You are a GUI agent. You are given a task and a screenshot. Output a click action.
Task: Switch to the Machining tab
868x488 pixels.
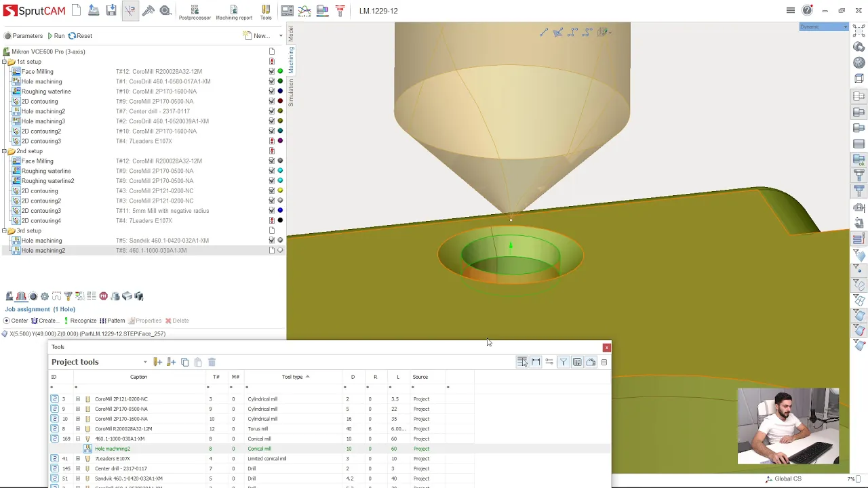291,60
